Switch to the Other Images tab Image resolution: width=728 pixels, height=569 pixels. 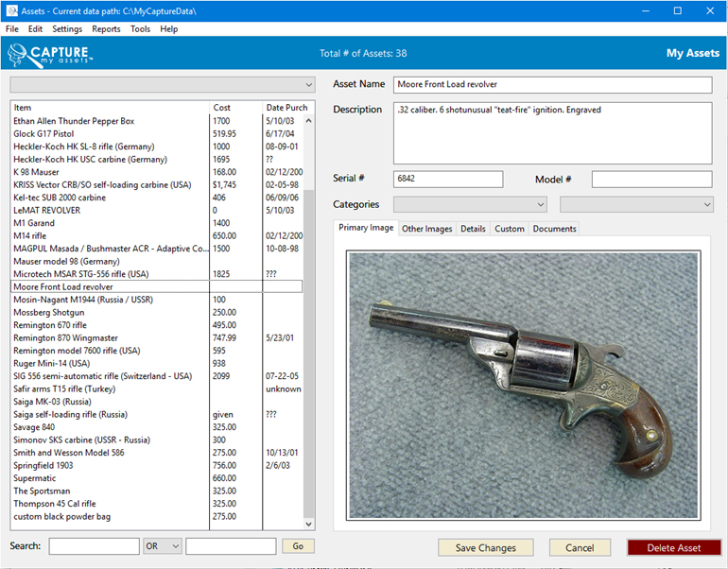tap(426, 229)
